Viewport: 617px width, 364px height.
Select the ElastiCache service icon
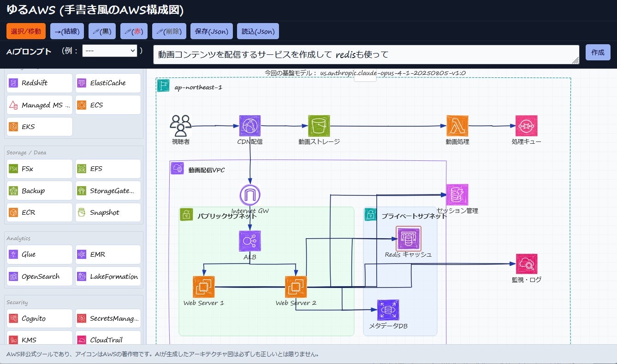pos(107,83)
